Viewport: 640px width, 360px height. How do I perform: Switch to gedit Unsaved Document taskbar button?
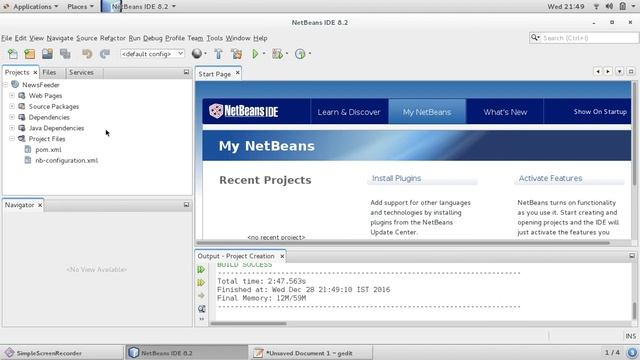(310, 353)
